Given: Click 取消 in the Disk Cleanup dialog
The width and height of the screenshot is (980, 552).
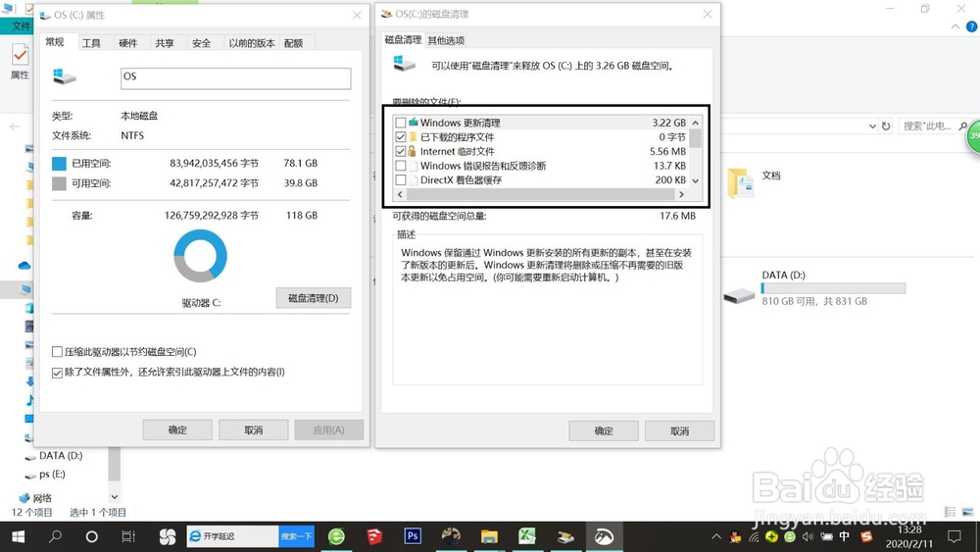Looking at the screenshot, I should pos(679,430).
